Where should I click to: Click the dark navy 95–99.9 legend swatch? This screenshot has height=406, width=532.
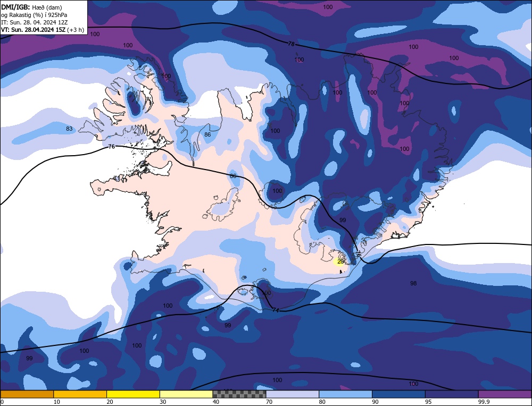point(452,394)
